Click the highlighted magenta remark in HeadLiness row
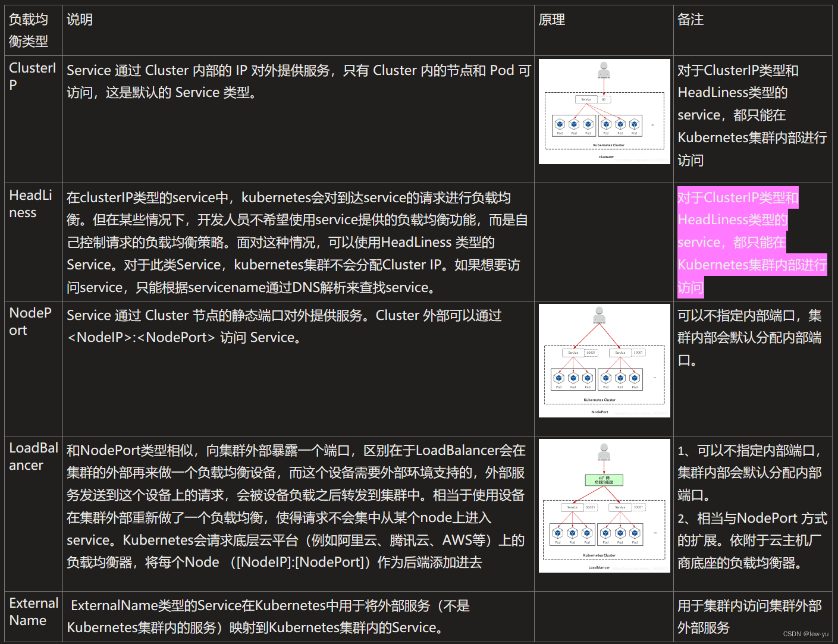Viewport: 838px width, 644px height. click(x=752, y=243)
